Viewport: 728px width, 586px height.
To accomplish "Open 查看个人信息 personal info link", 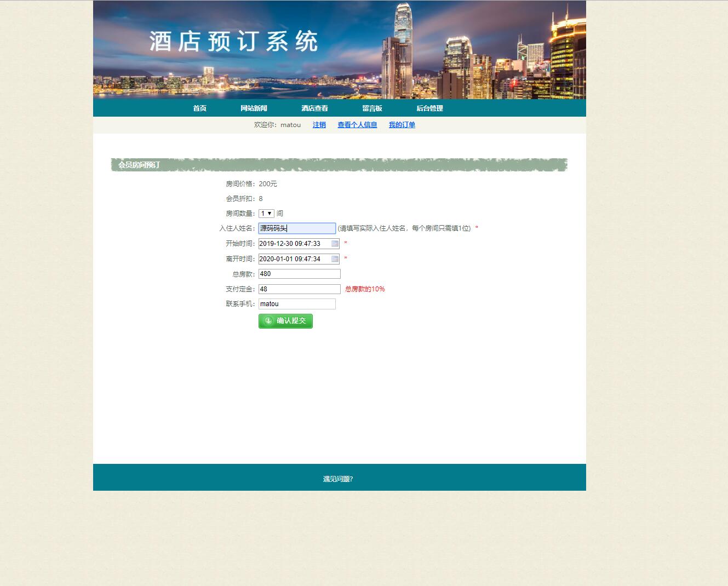I will point(357,125).
